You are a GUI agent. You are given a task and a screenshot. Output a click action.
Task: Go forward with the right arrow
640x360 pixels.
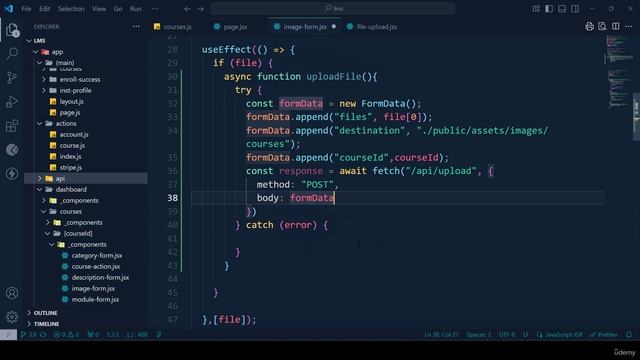[x=201, y=9]
